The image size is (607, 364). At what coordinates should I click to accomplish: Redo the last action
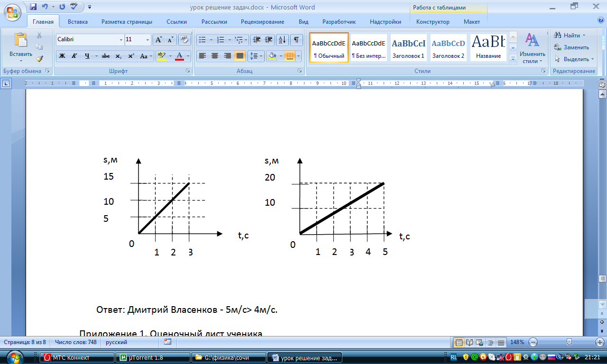(62, 7)
